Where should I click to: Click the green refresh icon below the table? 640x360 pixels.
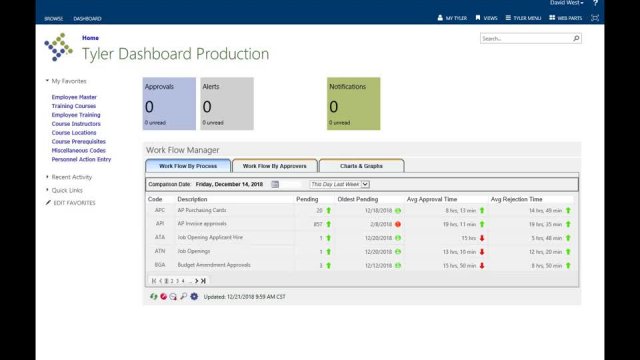153,297
